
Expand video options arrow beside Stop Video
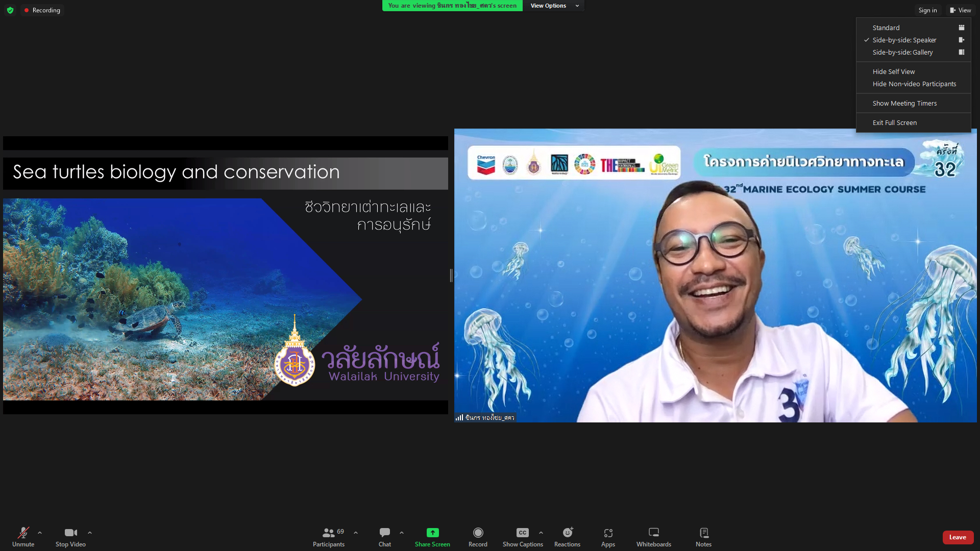[x=90, y=533]
